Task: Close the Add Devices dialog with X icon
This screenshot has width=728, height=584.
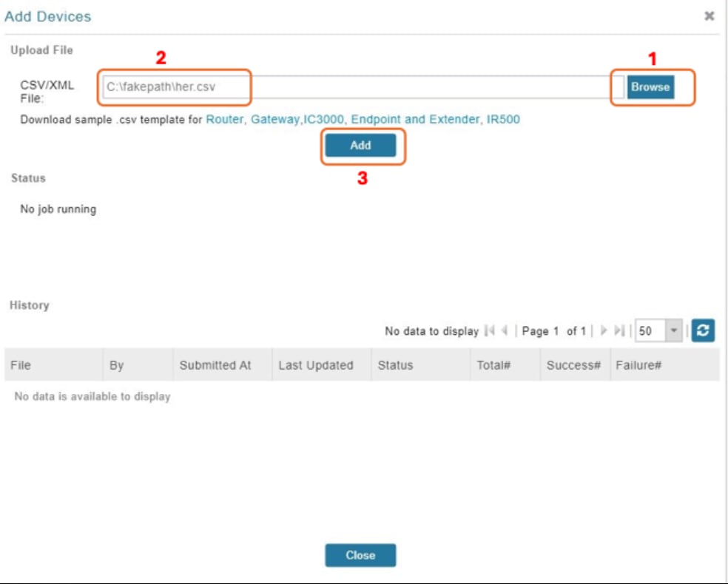Action: pos(709,16)
